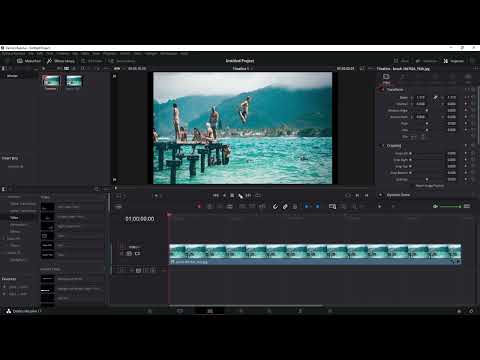Screen dimensions: 480x360
Task: Open viewer zoom percentage dropdown
Action: (x=117, y=69)
